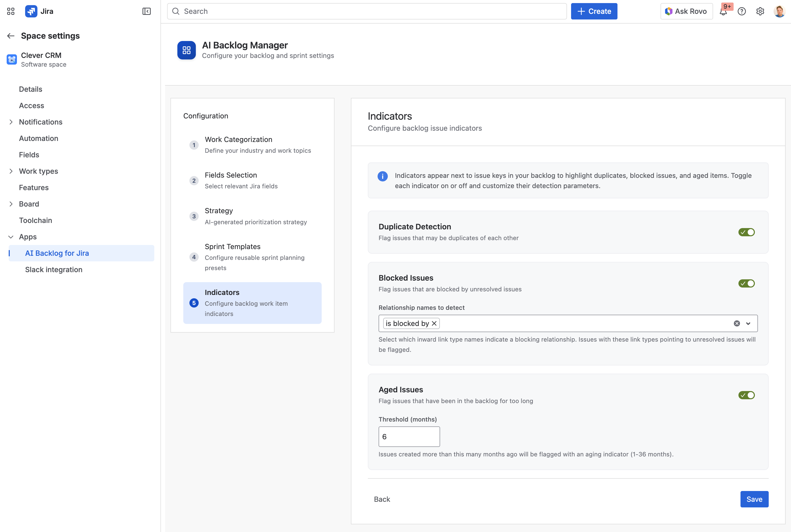This screenshot has height=532, width=791.
Task: Open Jira settings gear
Action: (760, 11)
